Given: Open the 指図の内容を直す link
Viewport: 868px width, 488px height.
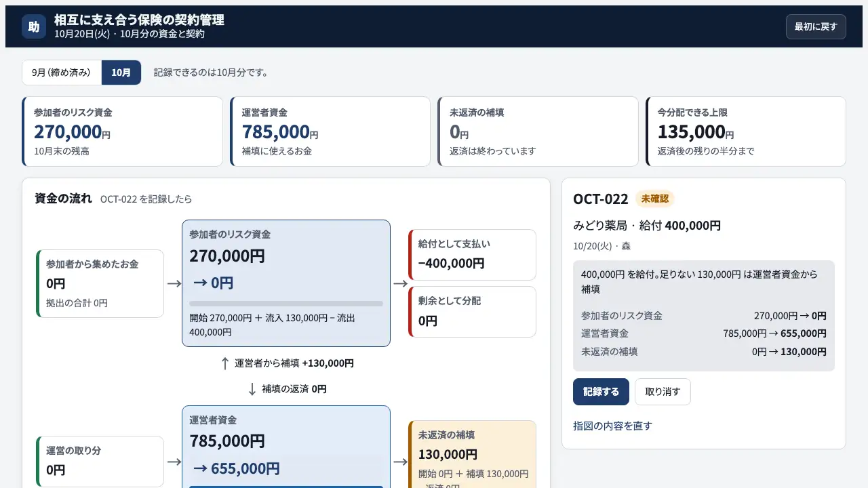Looking at the screenshot, I should [x=612, y=426].
